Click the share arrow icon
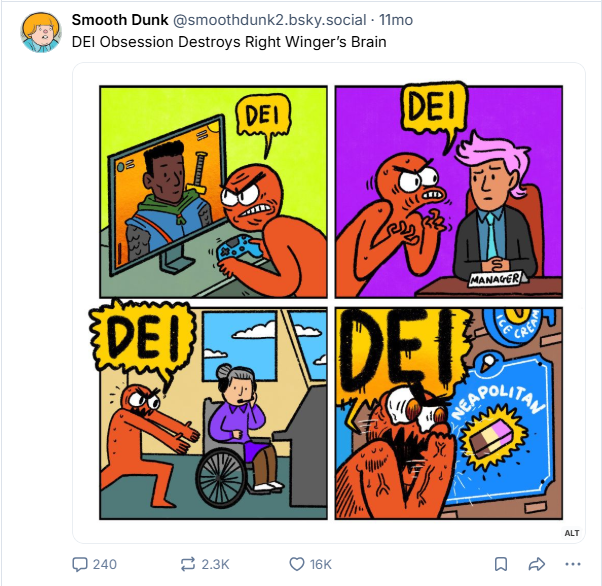 (x=535, y=564)
